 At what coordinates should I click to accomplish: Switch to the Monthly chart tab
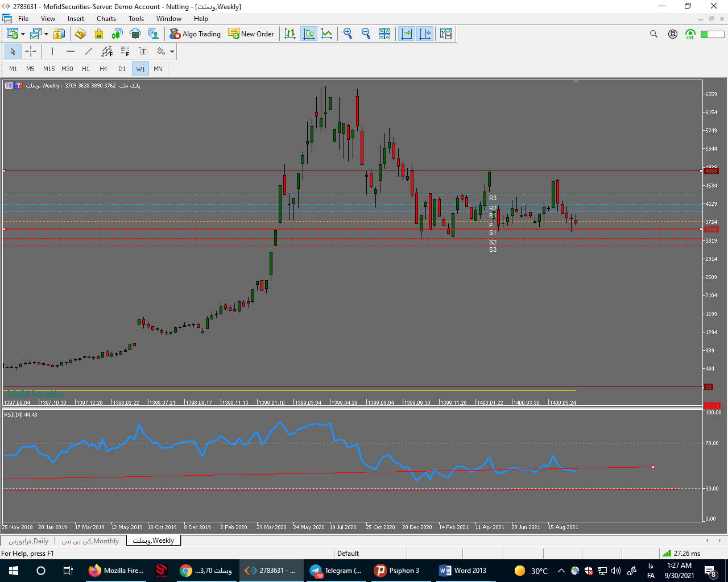(x=90, y=541)
